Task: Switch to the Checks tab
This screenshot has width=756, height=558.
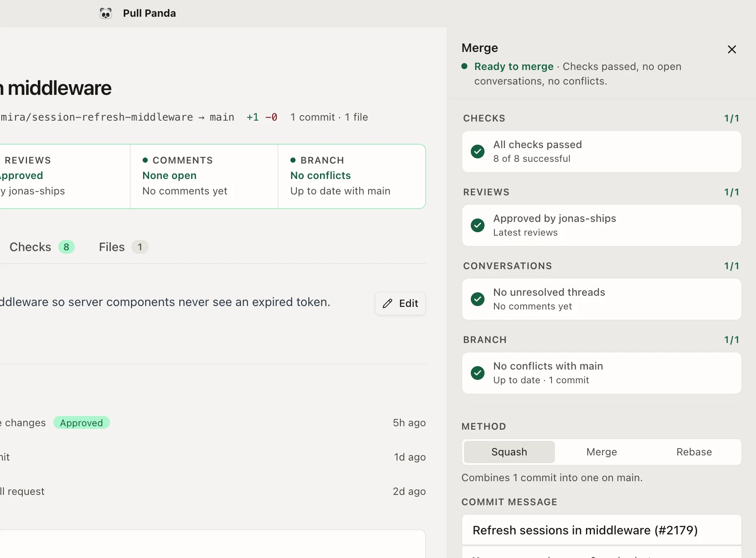Action: [x=42, y=247]
